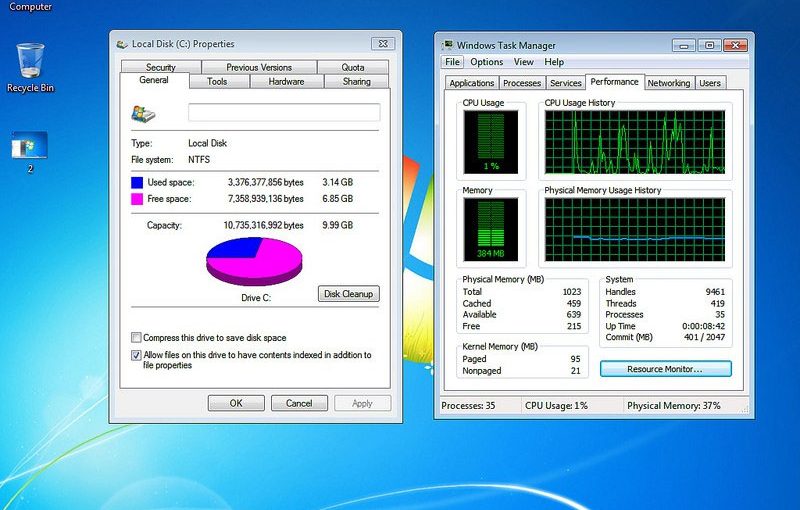Viewport: 800px width, 510px height.
Task: Open the View menu in Task Manager
Action: click(523, 62)
